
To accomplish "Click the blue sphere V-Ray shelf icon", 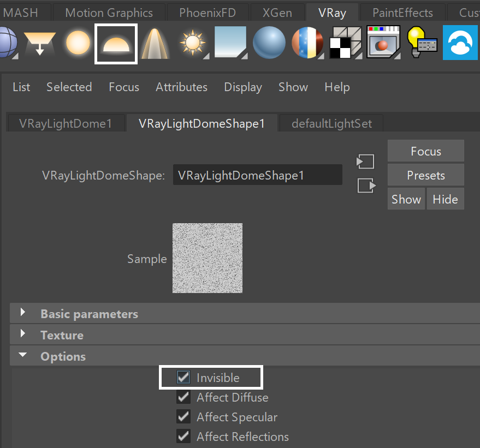I will coord(269,43).
